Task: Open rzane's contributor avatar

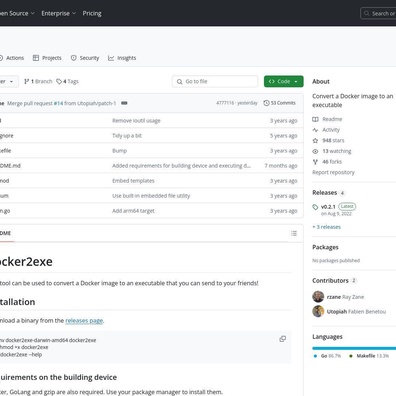Action: (318, 297)
